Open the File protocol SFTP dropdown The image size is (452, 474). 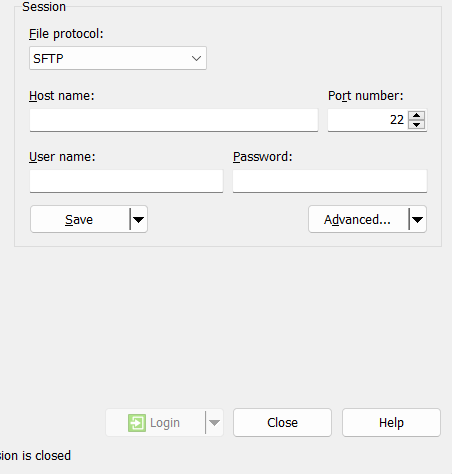pos(118,58)
